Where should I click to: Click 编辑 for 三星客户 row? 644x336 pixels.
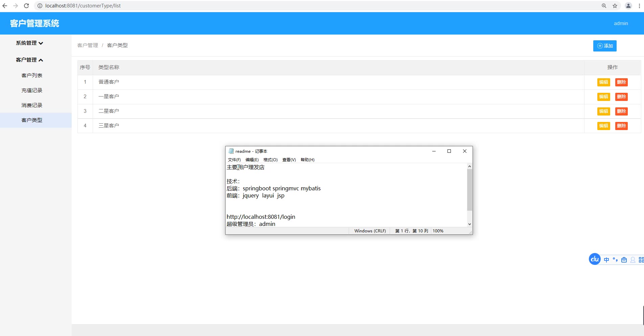[x=604, y=126]
